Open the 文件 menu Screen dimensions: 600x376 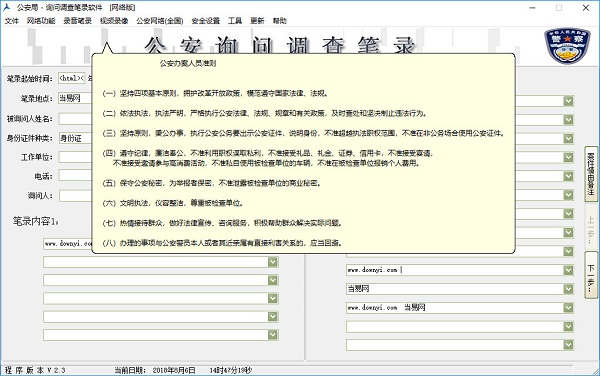click(x=12, y=21)
